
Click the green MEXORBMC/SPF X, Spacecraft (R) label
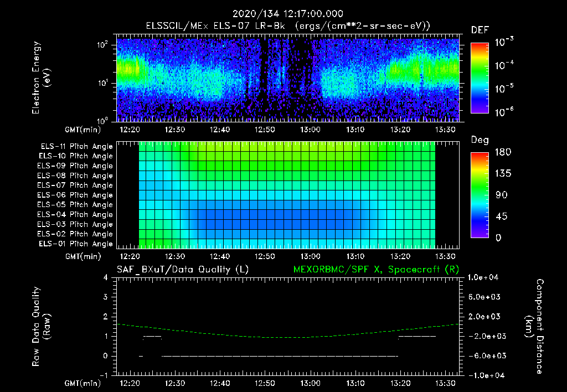click(376, 270)
